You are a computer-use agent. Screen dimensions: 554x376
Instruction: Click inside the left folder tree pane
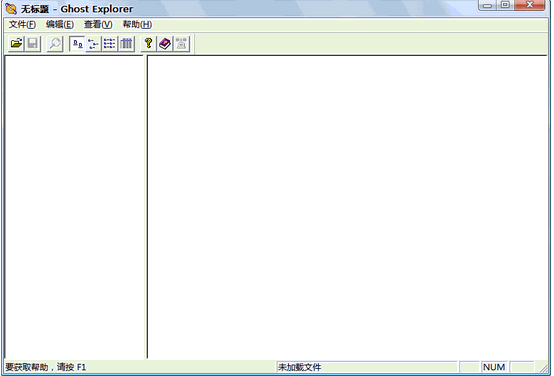click(x=74, y=207)
